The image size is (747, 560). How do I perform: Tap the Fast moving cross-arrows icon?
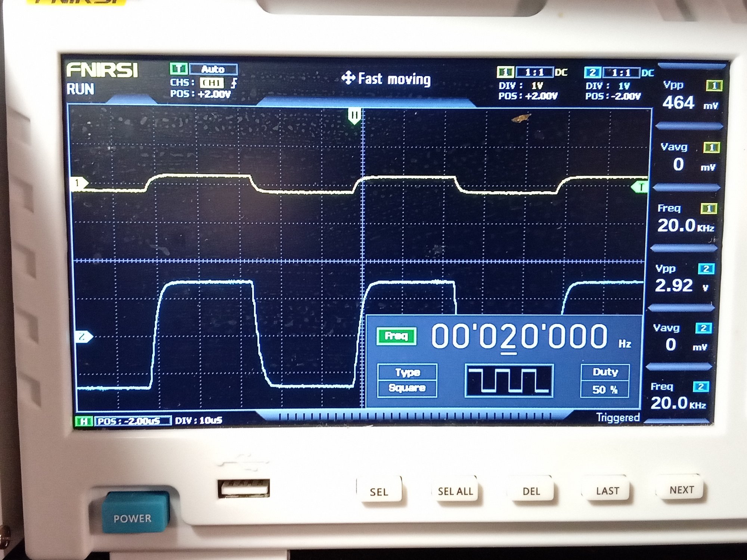pyautogui.click(x=348, y=78)
